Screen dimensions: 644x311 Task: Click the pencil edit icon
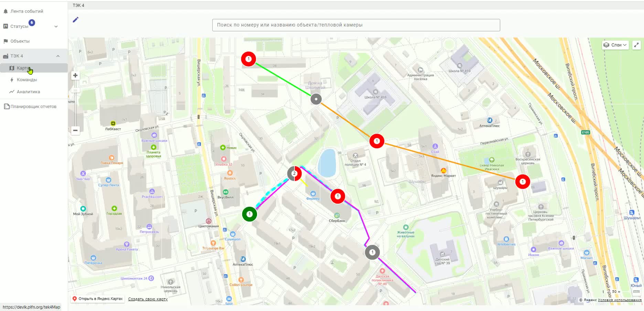(76, 20)
